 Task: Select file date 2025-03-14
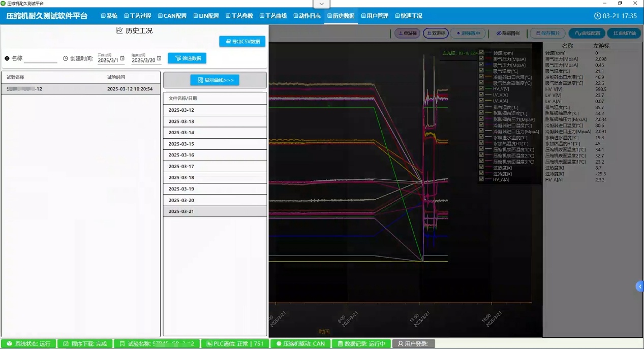[x=214, y=133]
